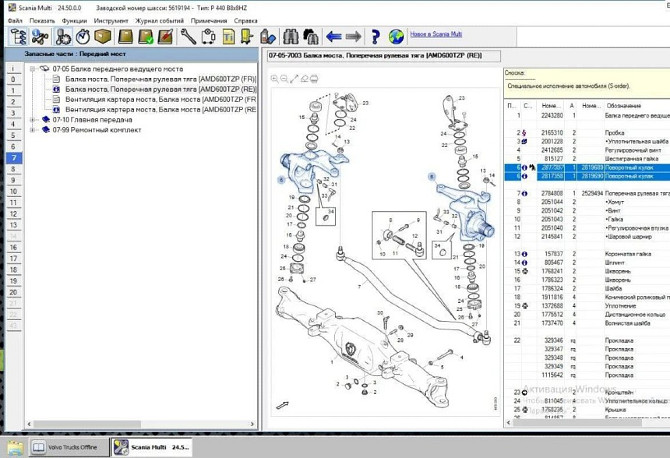Select group number 7 in left sidebar
Screen dimensions: 670x458
pyautogui.click(x=13, y=158)
